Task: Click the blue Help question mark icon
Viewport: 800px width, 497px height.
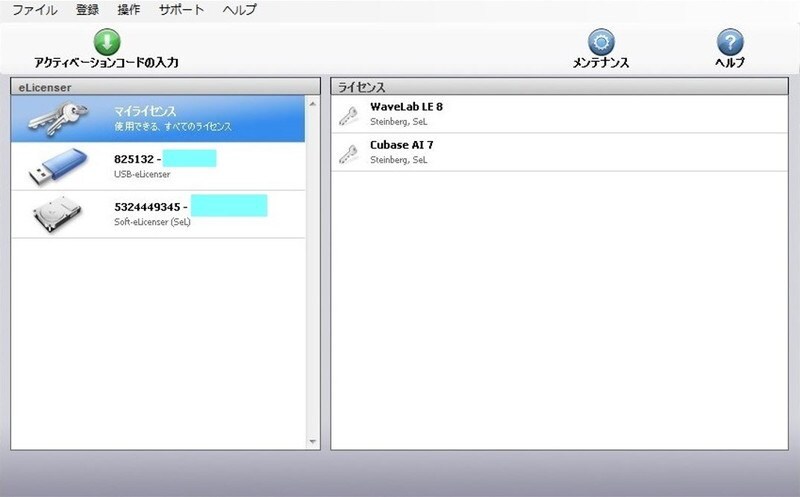Action: tap(730, 42)
